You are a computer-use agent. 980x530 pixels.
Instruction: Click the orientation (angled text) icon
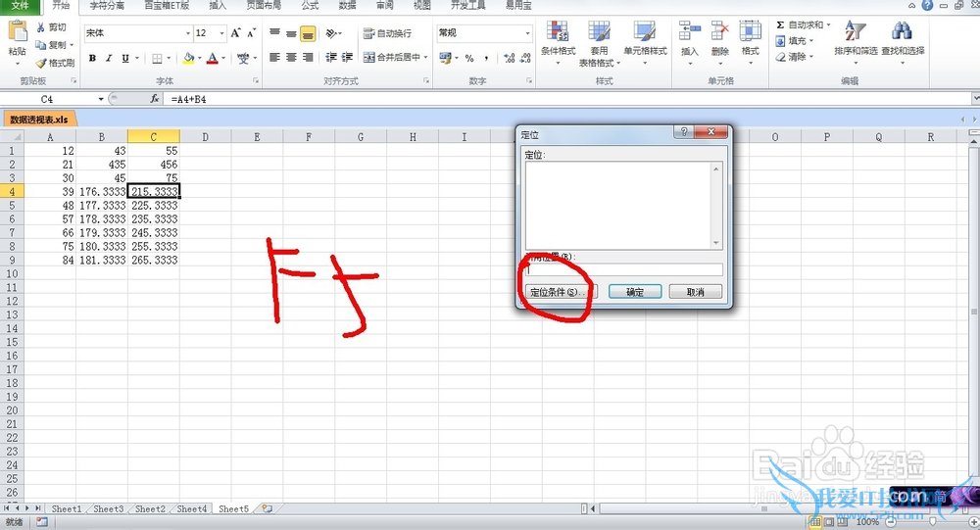click(x=332, y=33)
